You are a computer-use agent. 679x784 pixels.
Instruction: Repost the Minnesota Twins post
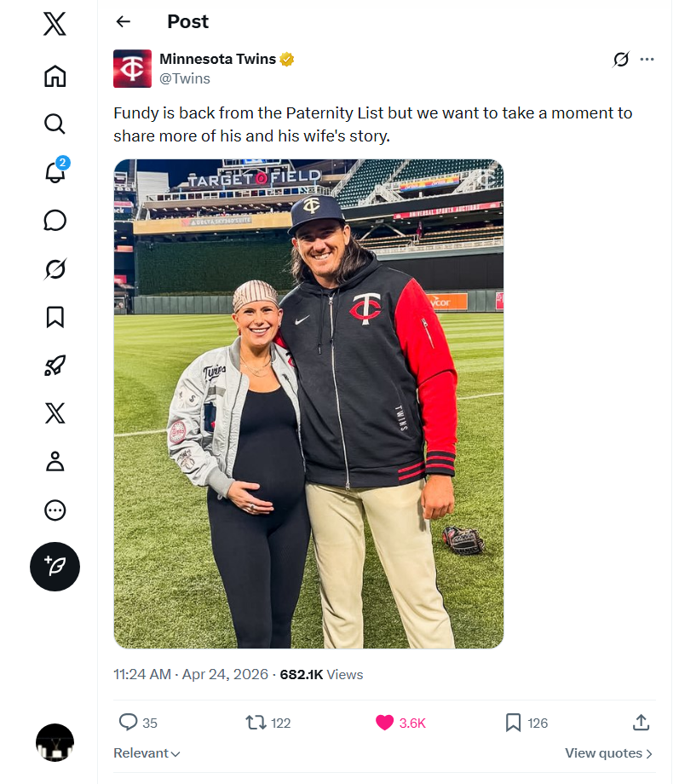(255, 723)
